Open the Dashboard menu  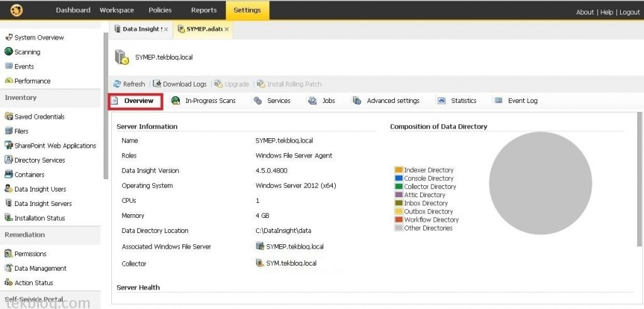73,10
